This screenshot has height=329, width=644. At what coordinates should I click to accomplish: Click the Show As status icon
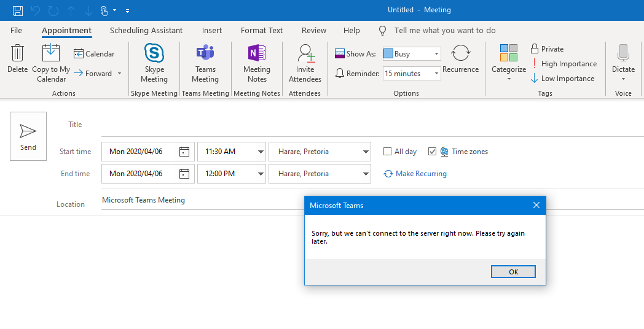pyautogui.click(x=340, y=54)
